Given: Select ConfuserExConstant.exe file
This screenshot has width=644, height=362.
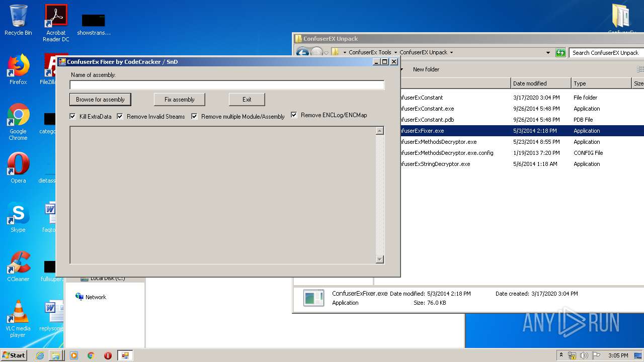Looking at the screenshot, I should pyautogui.click(x=522, y=109).
